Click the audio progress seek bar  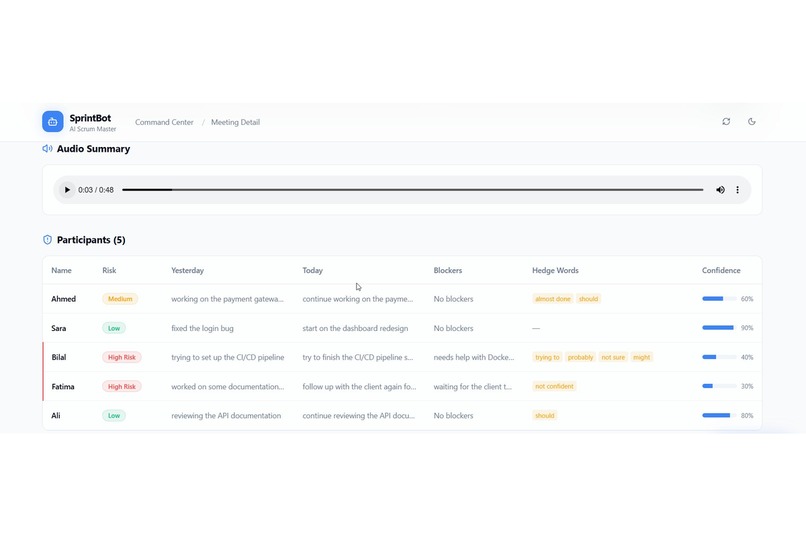(x=412, y=190)
